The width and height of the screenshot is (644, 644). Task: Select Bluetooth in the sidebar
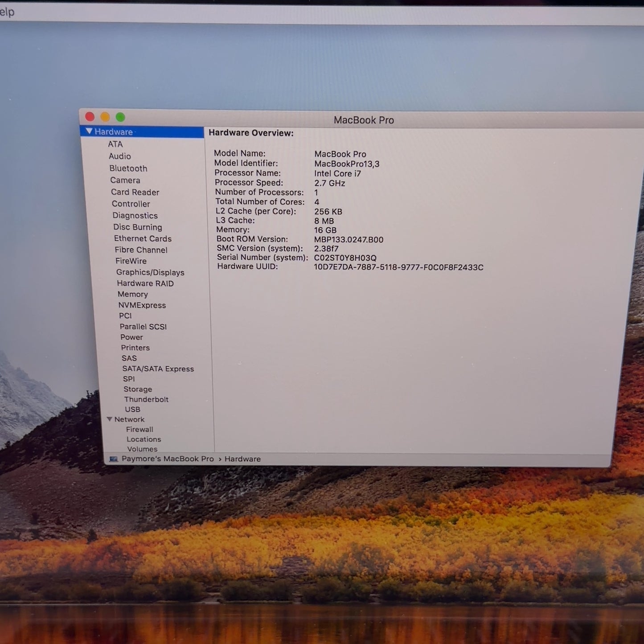128,168
